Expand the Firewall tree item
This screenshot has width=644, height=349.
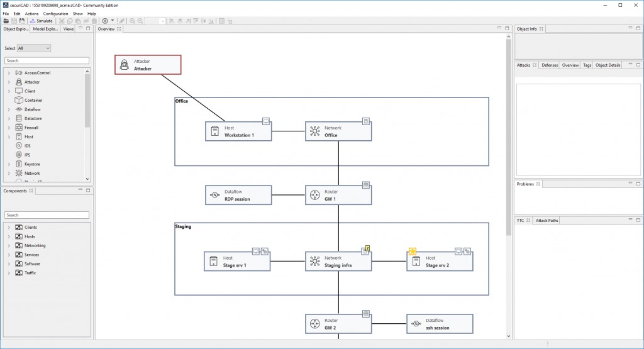[9, 128]
